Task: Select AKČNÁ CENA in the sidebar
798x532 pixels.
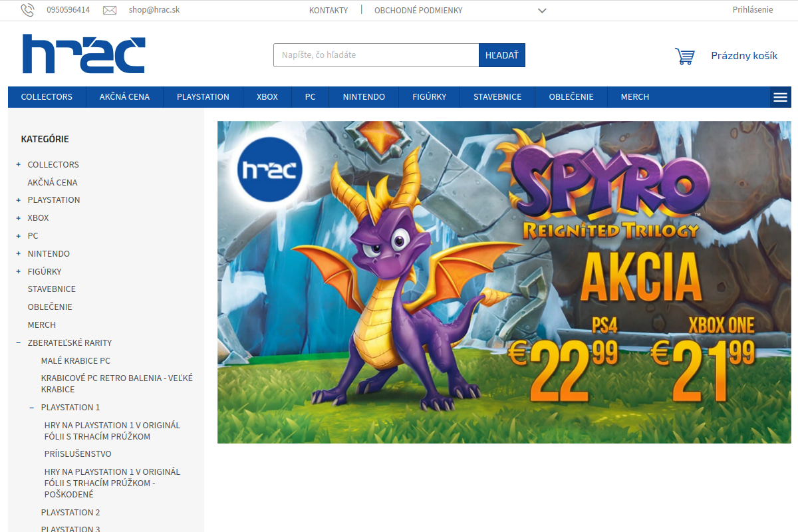Action: pyautogui.click(x=53, y=182)
